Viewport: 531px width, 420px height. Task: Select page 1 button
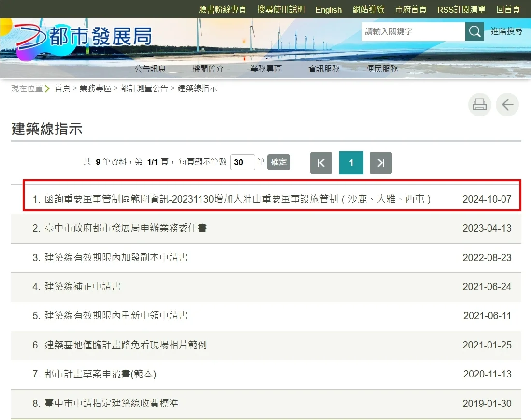pos(351,163)
